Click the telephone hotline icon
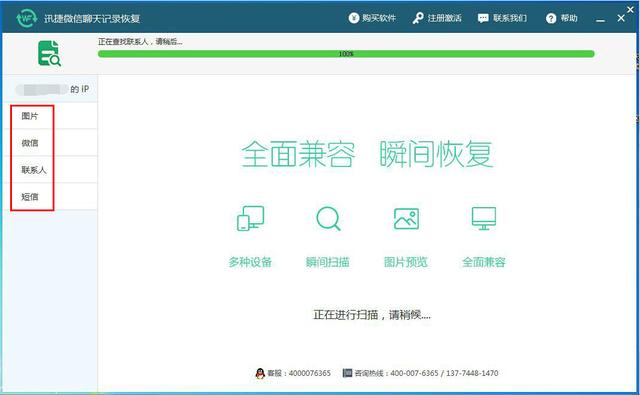This screenshot has height=395, width=640. coord(347,373)
